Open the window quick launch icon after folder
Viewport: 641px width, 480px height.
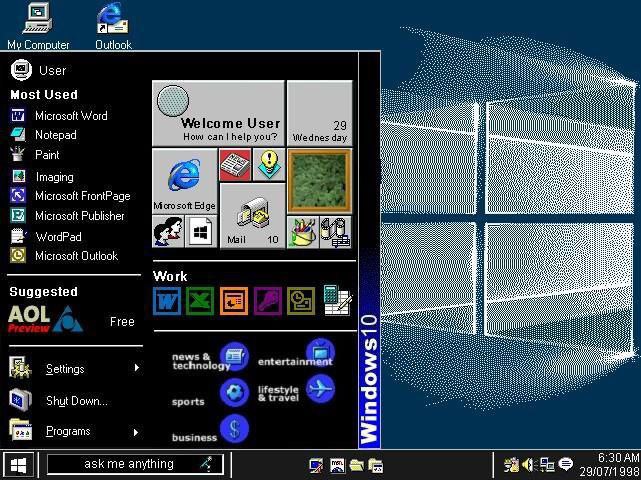pos(375,465)
